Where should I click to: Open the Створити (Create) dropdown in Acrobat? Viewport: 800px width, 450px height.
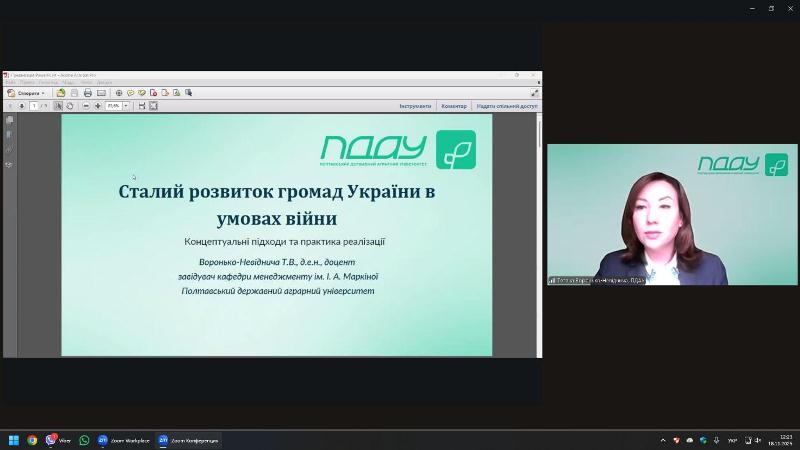tap(26, 93)
